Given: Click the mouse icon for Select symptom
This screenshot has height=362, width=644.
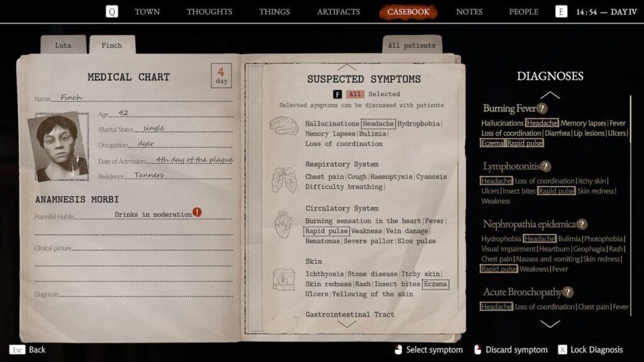Looking at the screenshot, I should point(398,349).
